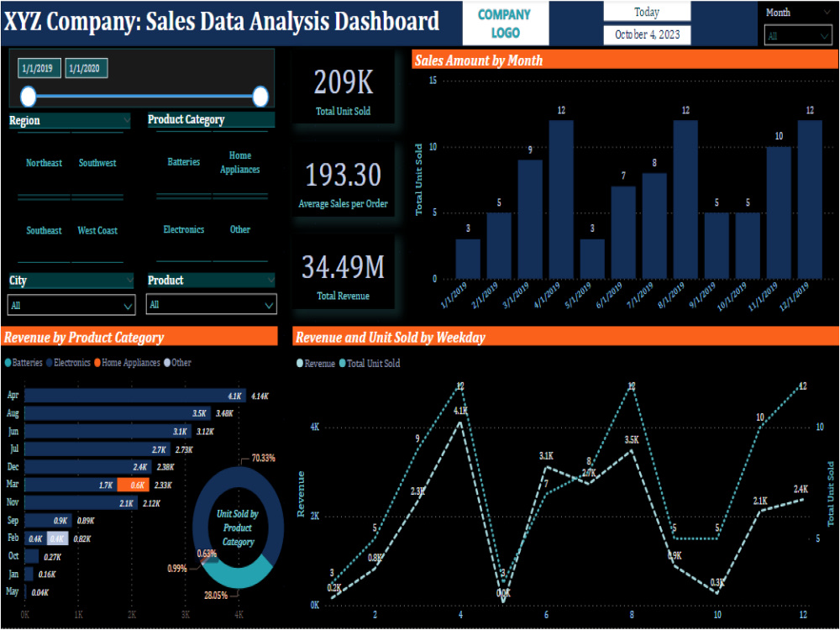The image size is (840, 630).
Task: Select the Electronics category button
Action: tap(184, 229)
